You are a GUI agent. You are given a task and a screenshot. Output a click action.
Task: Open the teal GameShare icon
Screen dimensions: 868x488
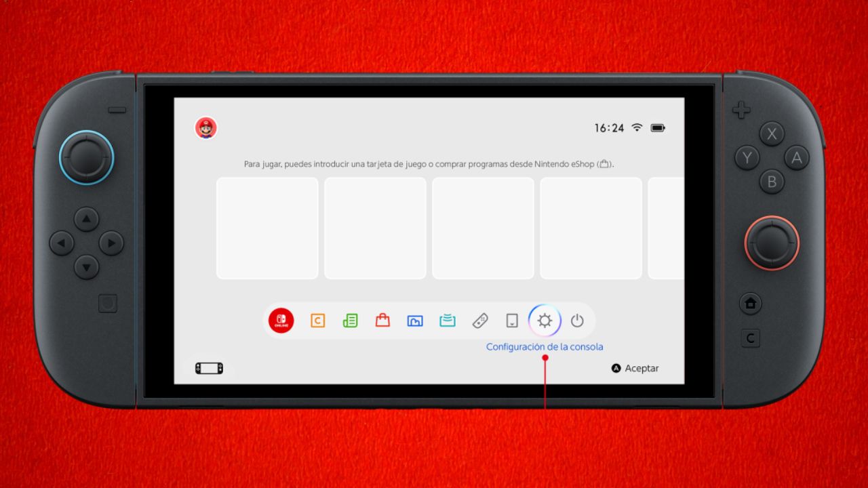(448, 321)
